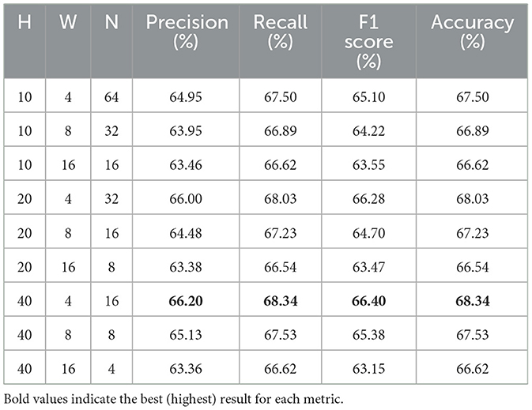This screenshot has height=410, width=532.
Task: Select the F1 score (%) header cell
Action: coord(369,41)
